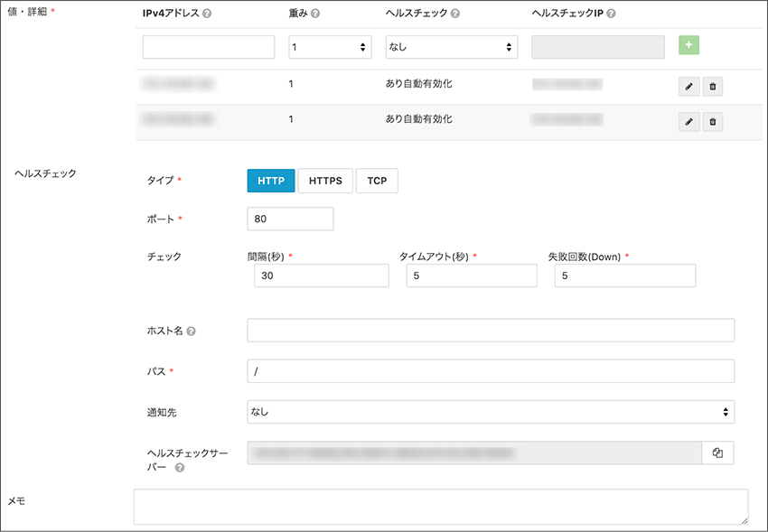Edit the first registered IP address entry
This screenshot has height=532, width=768.
point(688,86)
